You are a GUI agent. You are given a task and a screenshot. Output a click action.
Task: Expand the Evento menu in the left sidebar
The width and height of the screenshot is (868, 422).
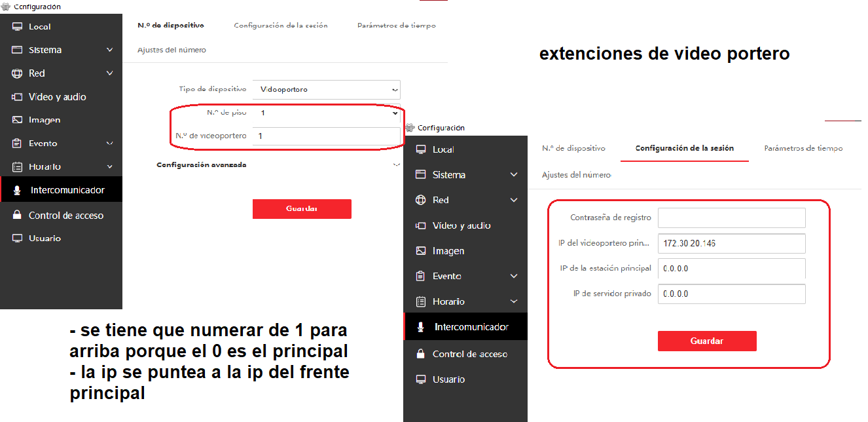109,144
